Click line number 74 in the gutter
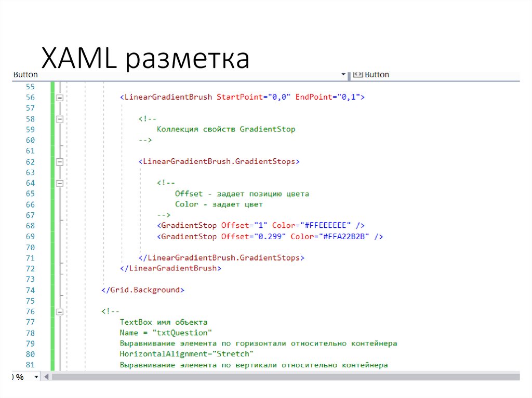 tap(30, 290)
